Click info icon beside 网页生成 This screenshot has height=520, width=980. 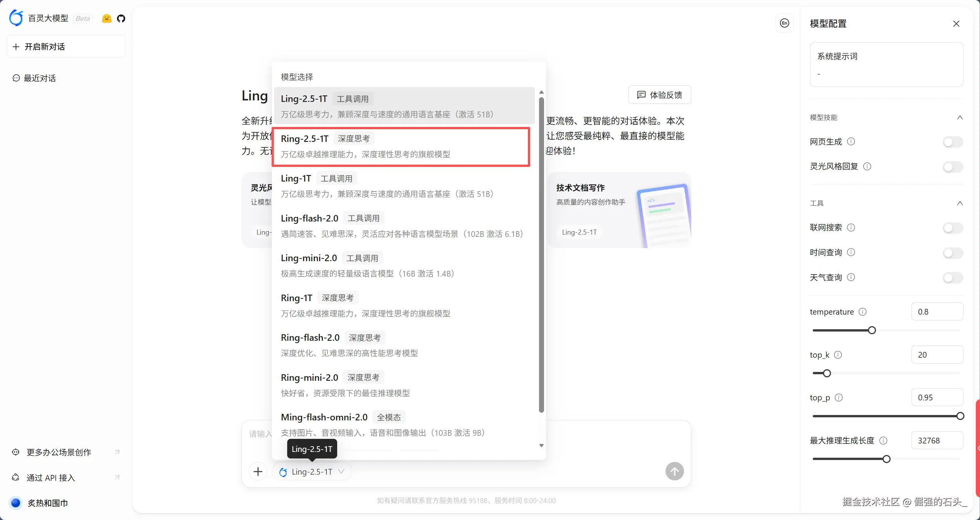851,142
